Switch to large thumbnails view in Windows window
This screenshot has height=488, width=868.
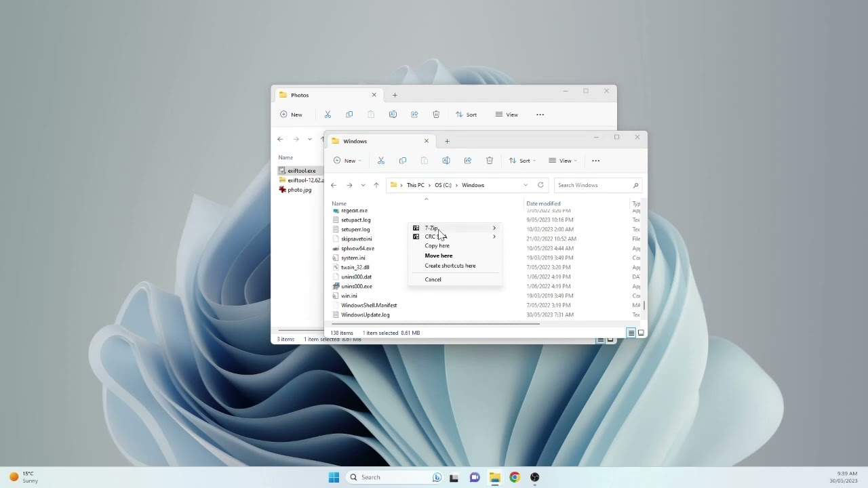coord(641,333)
